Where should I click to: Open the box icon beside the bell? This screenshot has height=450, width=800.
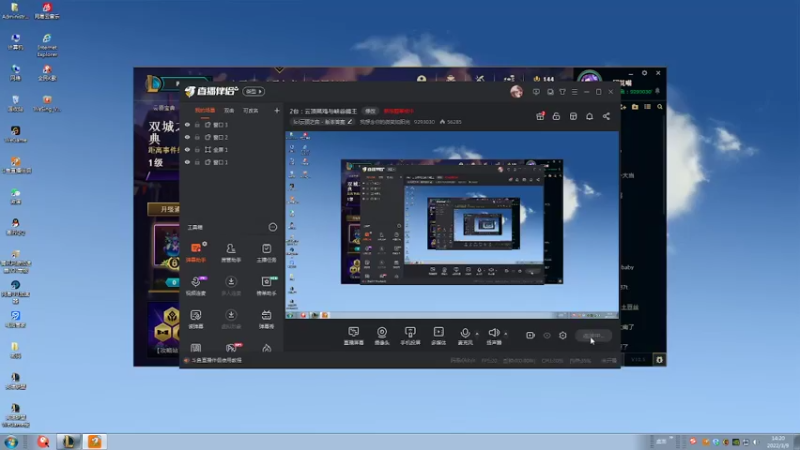coord(573,116)
